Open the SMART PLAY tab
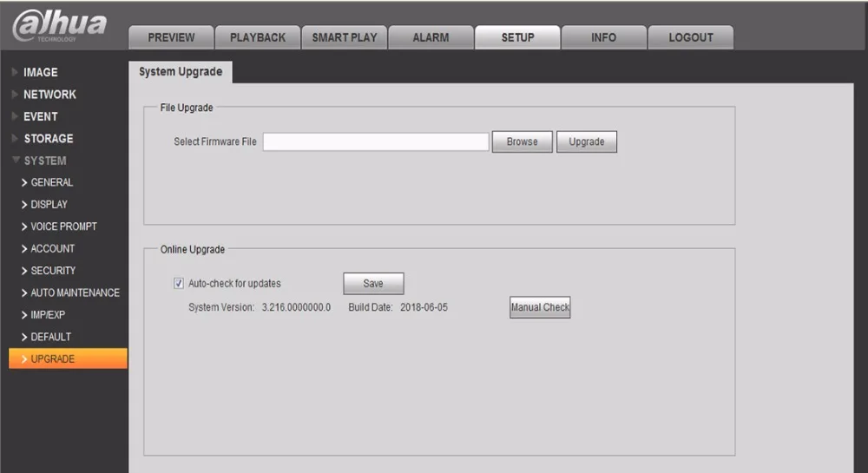The width and height of the screenshot is (868, 473). (x=345, y=37)
